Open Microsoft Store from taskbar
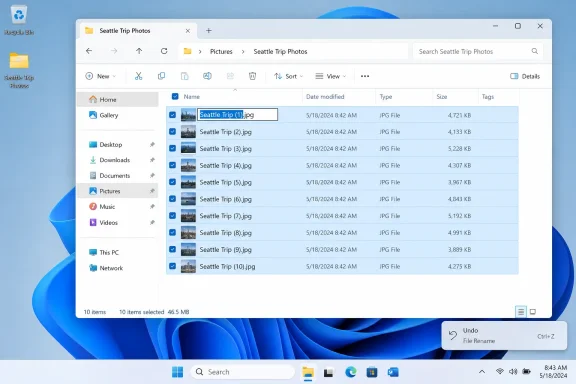 coord(372,372)
